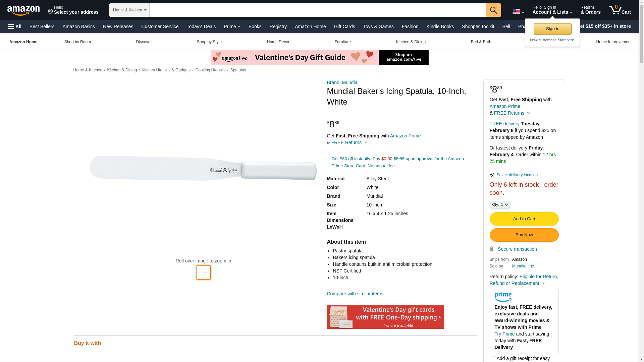644x362 pixels.
Task: Open the Today's Deals nav item
Action: 201,26
